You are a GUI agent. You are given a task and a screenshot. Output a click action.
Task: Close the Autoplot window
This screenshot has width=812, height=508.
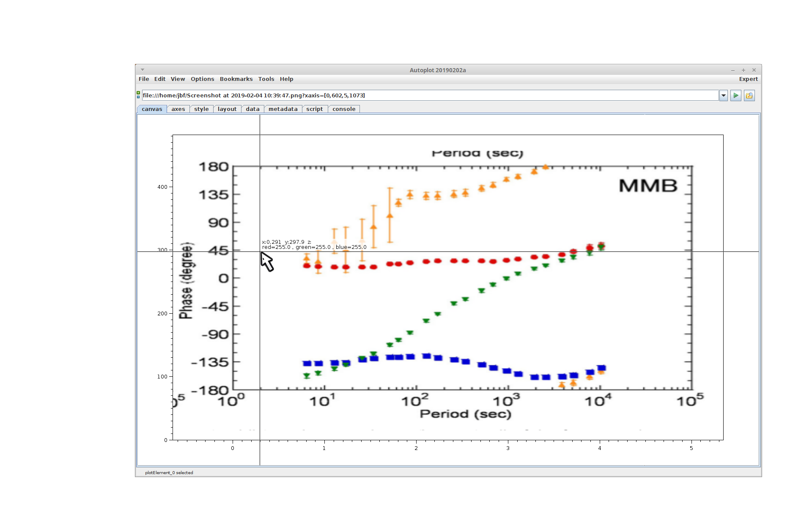click(x=754, y=70)
